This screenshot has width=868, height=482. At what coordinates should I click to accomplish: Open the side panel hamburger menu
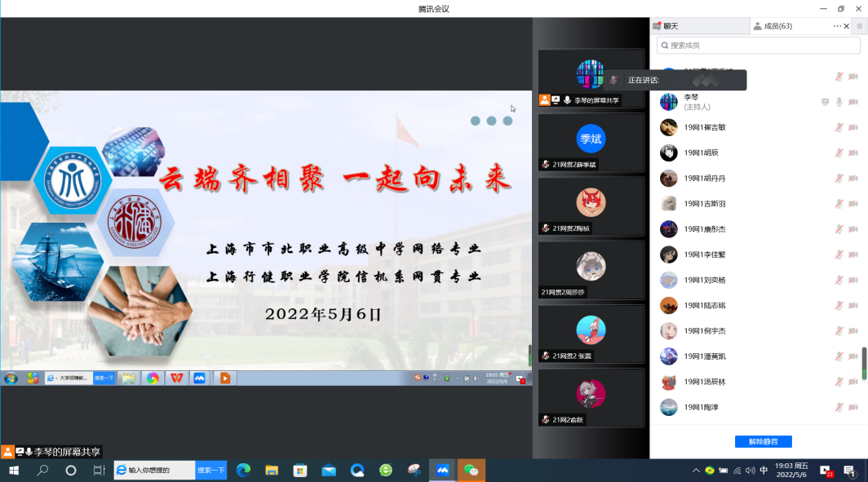859,26
